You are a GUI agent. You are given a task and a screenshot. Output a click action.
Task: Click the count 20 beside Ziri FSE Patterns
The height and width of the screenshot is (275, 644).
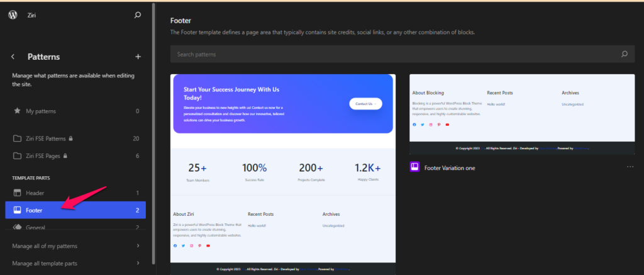point(136,138)
